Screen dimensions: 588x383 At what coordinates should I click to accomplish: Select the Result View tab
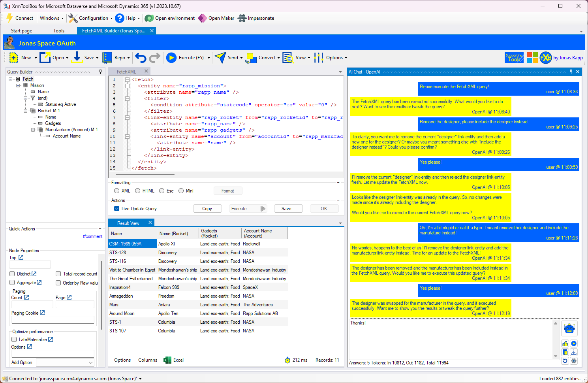point(128,223)
